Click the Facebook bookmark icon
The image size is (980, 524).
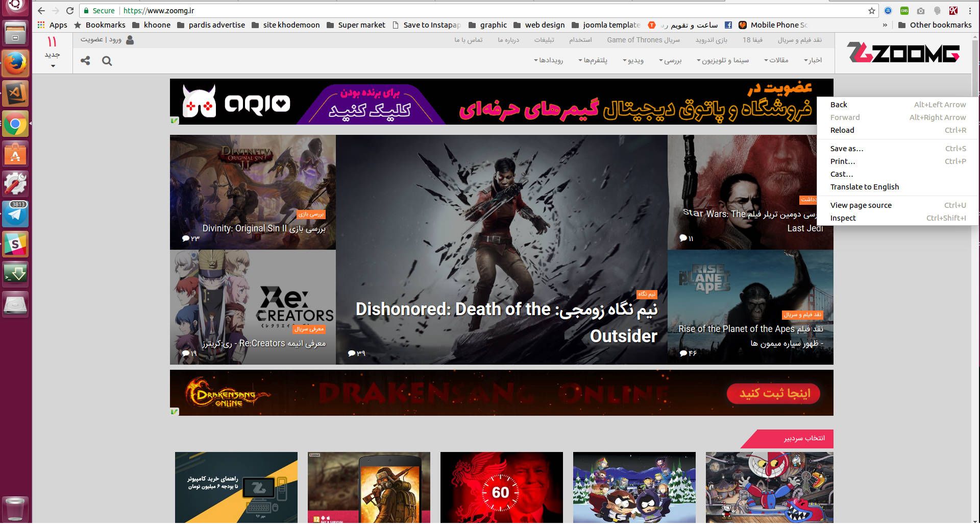pos(728,25)
